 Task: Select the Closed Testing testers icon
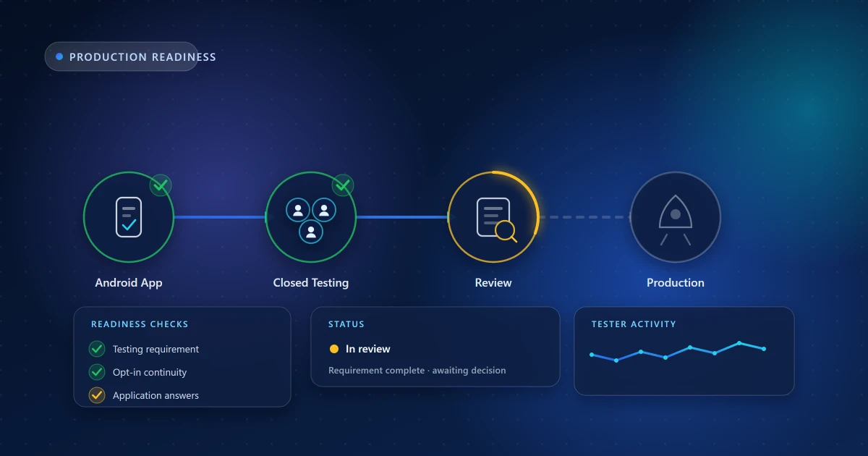point(311,220)
